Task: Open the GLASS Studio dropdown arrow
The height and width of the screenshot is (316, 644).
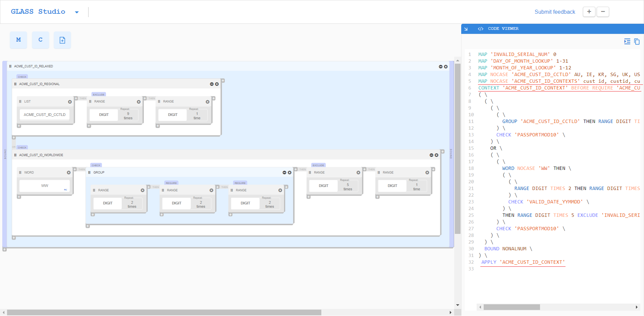Action: (77, 12)
